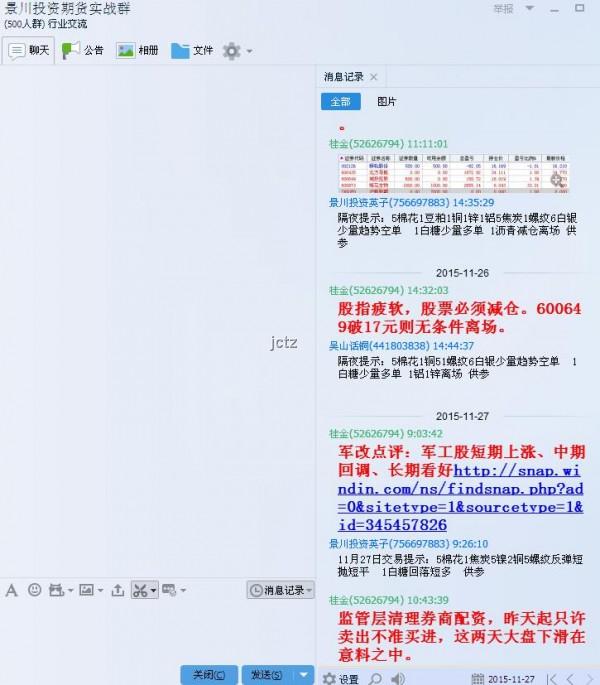Go to first page of message history
This screenshot has width=600, height=685.
(551, 678)
